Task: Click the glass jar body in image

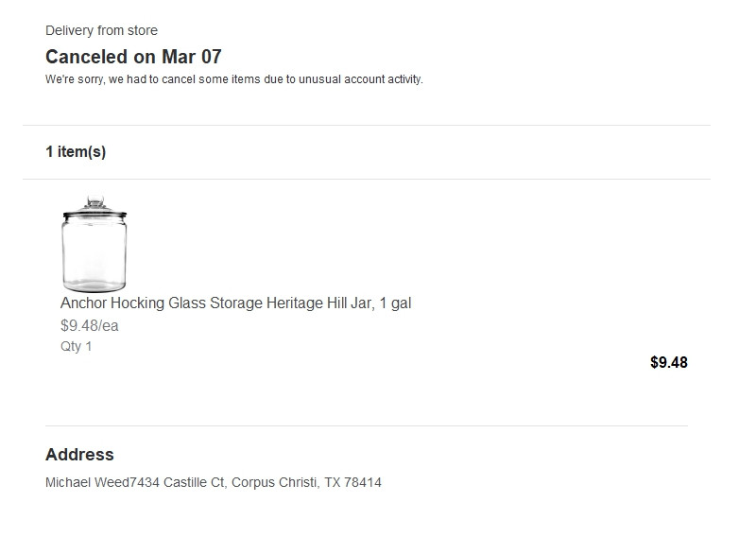Action: tap(94, 255)
